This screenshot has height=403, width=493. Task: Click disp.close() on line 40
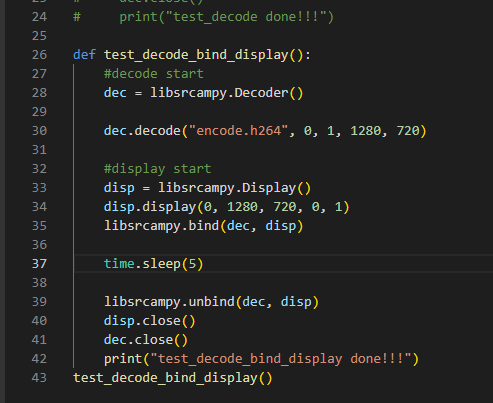[x=150, y=321]
